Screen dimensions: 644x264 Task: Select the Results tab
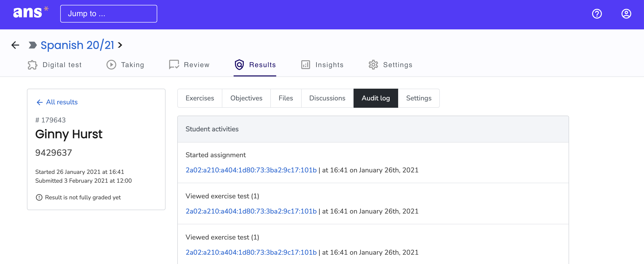[x=255, y=65]
